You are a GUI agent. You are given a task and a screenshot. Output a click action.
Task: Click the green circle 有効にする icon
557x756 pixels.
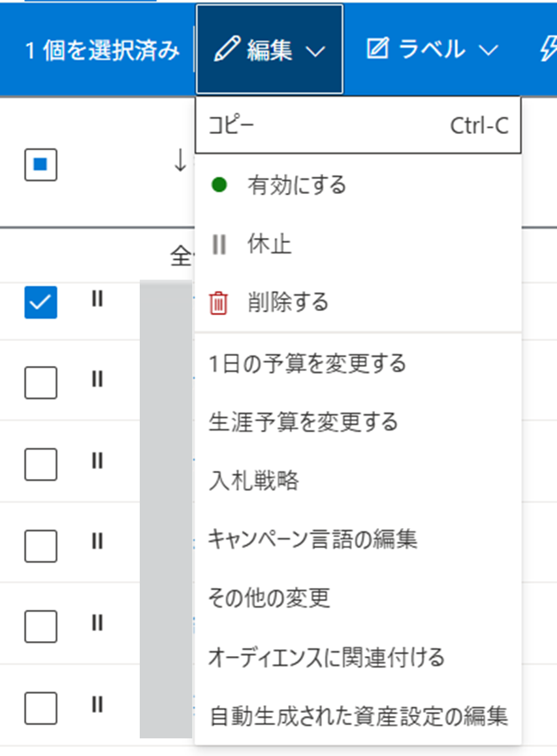[219, 186]
